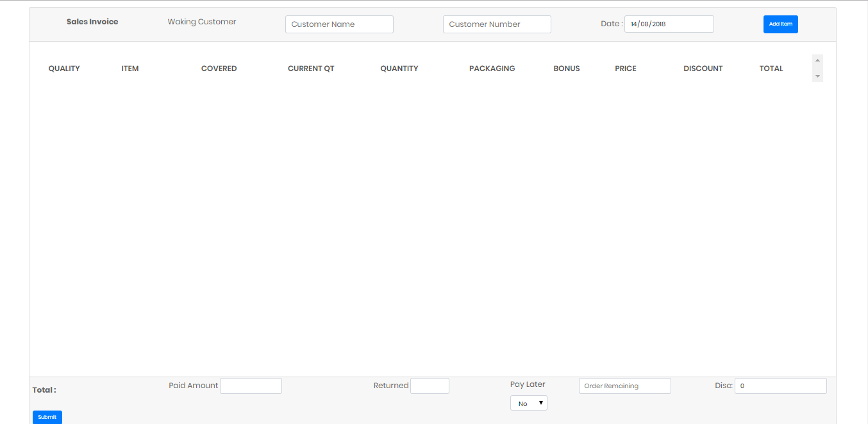Click the table scrollbar down arrow

coord(817,76)
